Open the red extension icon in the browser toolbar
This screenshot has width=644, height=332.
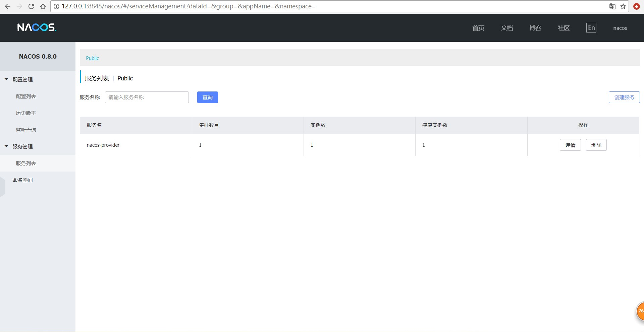tap(636, 6)
